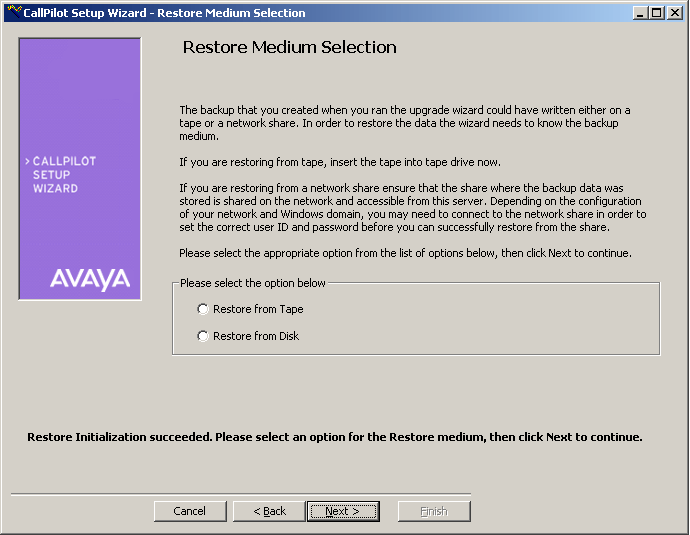Image resolution: width=690 pixels, height=535 pixels.
Task: Click the CallPilot icon in title bar
Action: coord(14,12)
